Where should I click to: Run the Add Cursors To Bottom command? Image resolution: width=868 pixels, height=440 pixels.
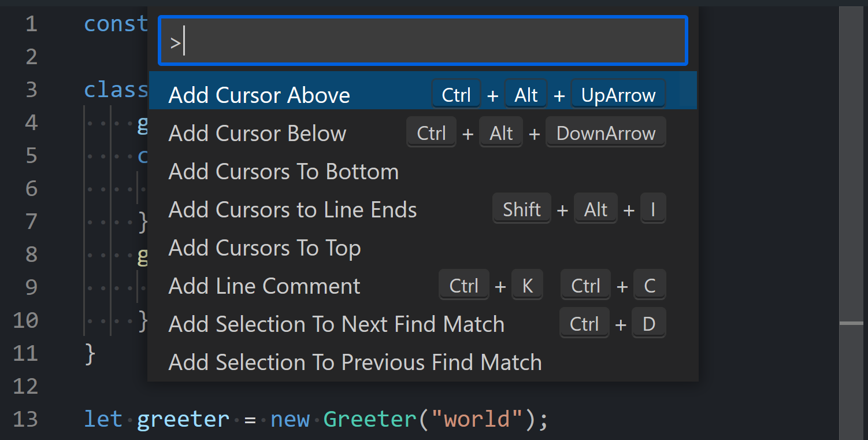click(x=283, y=172)
